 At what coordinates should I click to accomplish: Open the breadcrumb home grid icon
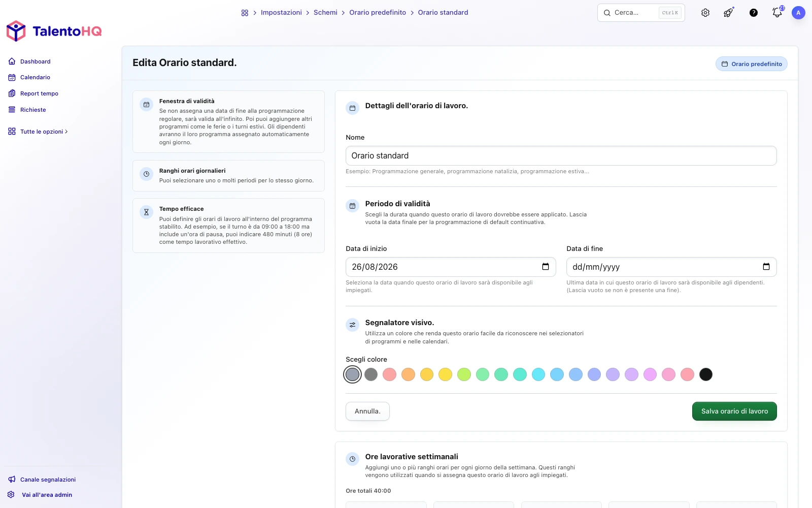245,13
